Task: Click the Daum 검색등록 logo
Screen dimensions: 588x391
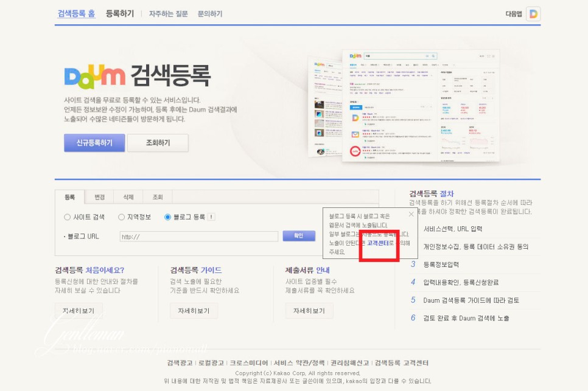Action: pos(137,76)
